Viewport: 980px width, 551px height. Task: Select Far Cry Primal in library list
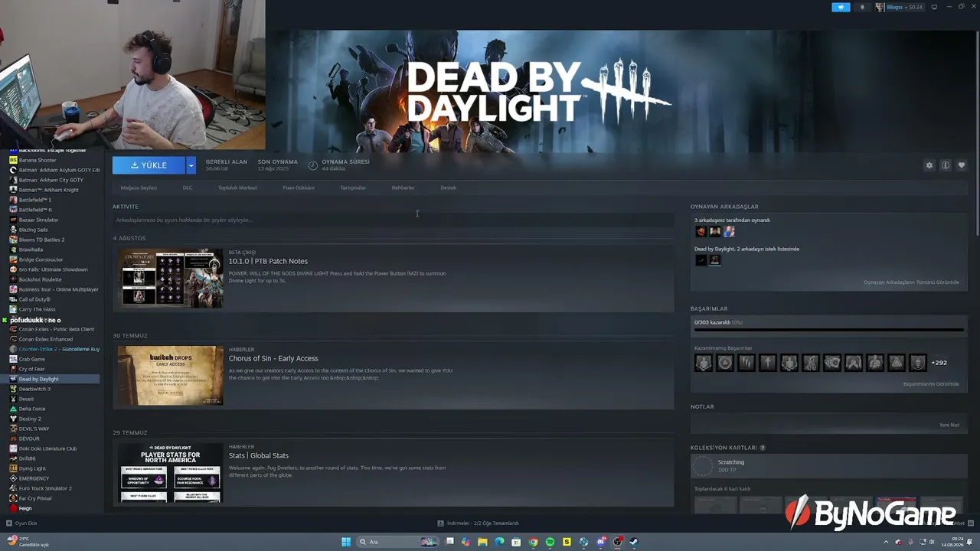(35, 498)
